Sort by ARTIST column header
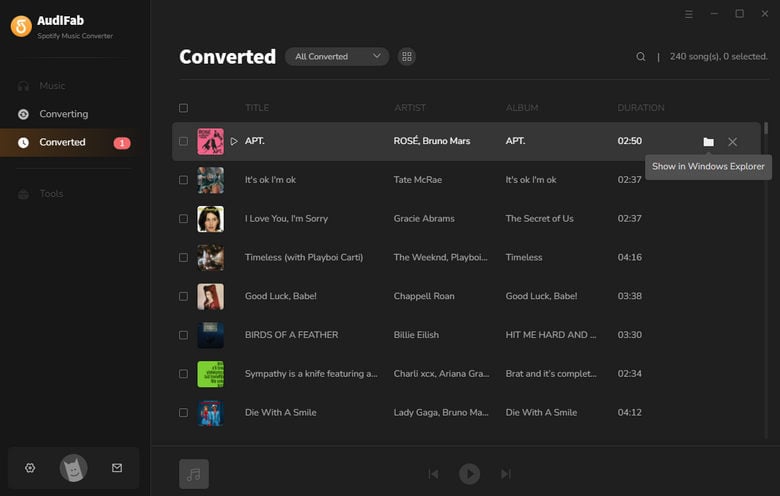780x496 pixels. coord(410,108)
